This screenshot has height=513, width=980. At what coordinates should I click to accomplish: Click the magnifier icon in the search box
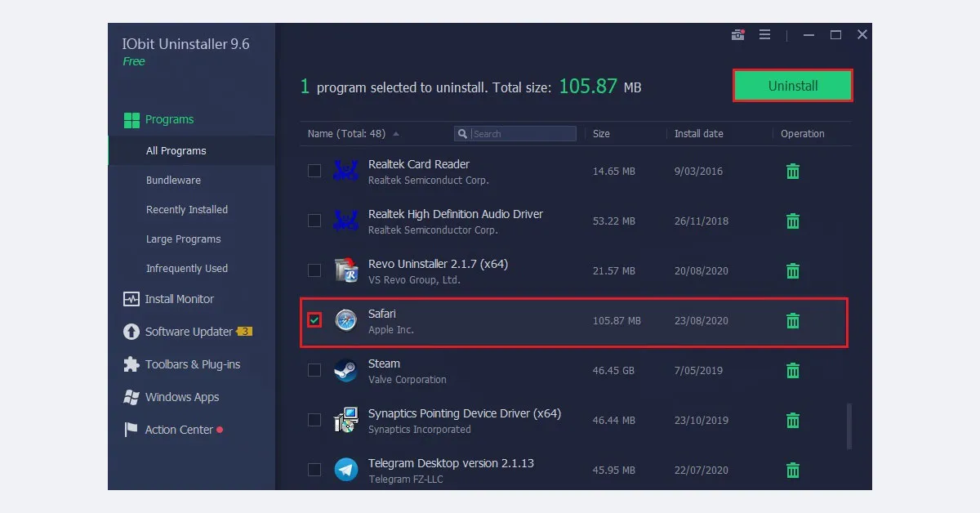[463, 134]
